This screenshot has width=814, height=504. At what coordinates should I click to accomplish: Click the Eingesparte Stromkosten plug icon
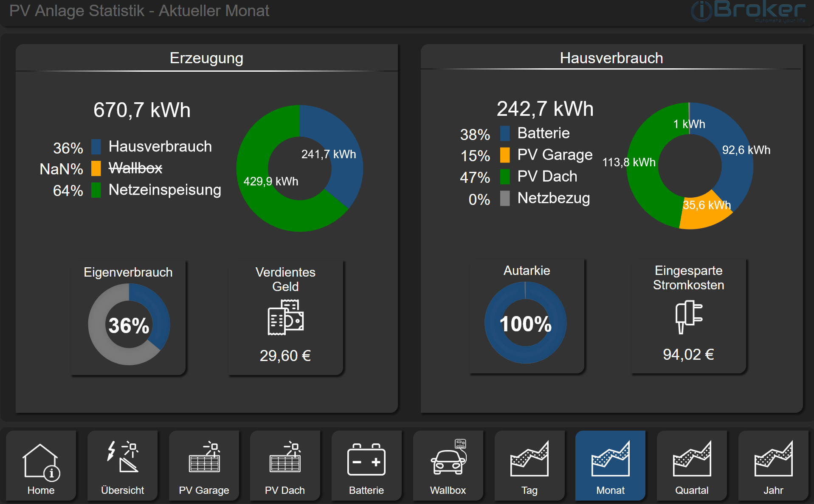point(688,316)
